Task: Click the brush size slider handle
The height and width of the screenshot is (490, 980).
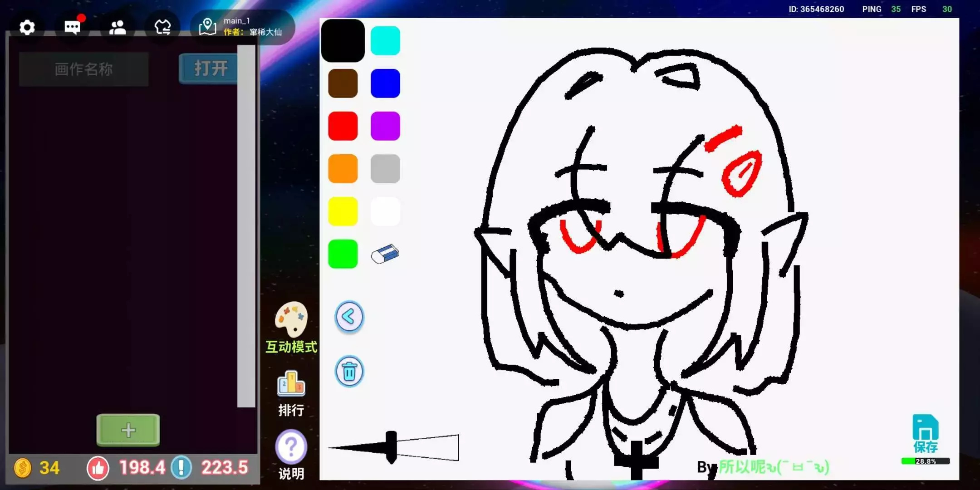Action: coord(391,447)
